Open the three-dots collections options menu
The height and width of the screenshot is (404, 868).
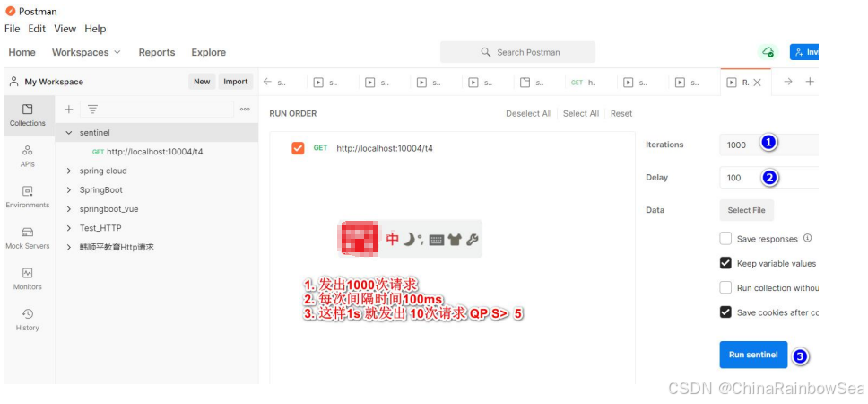245,110
